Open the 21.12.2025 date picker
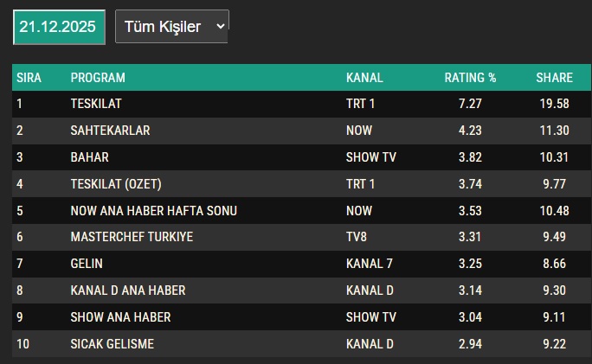592x364 pixels. point(59,27)
